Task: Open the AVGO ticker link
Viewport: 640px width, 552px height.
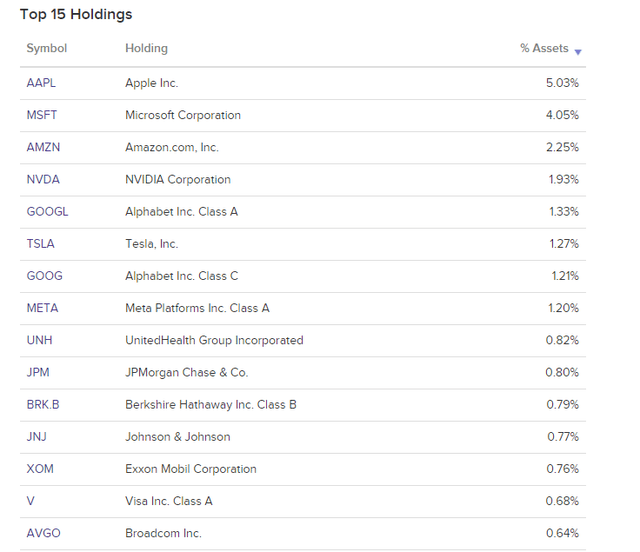Action: point(44,533)
